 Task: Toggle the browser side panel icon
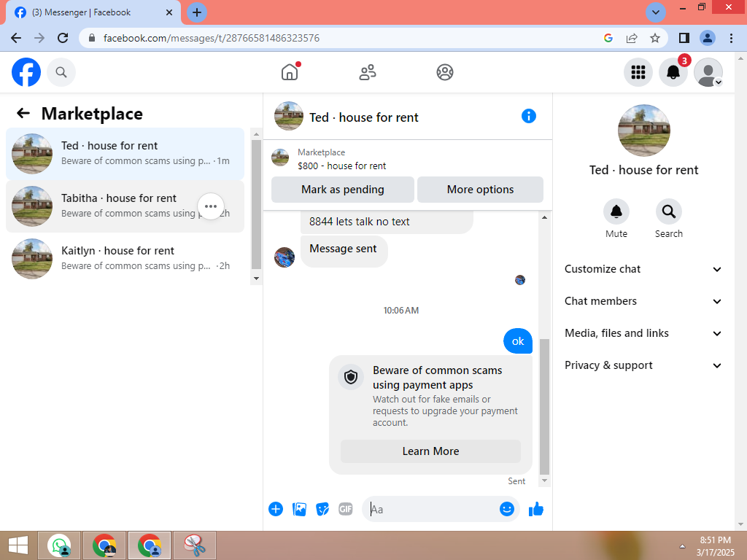684,38
